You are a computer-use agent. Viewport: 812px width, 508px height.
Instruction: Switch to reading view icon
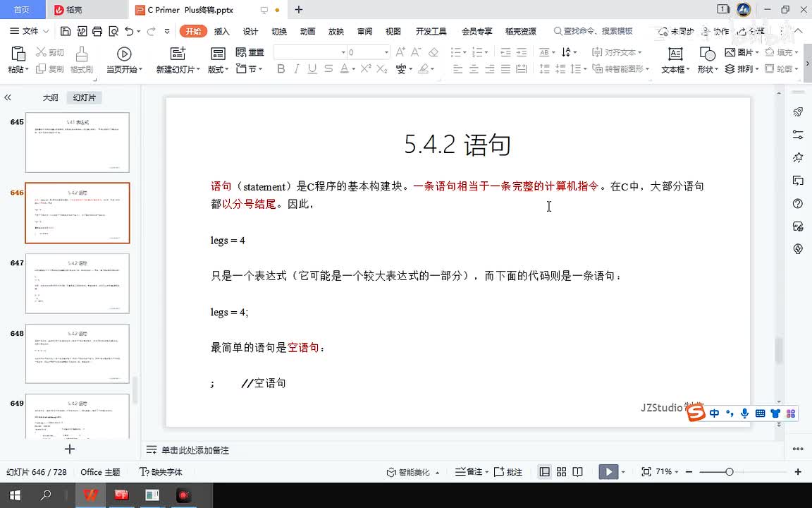coord(577,472)
